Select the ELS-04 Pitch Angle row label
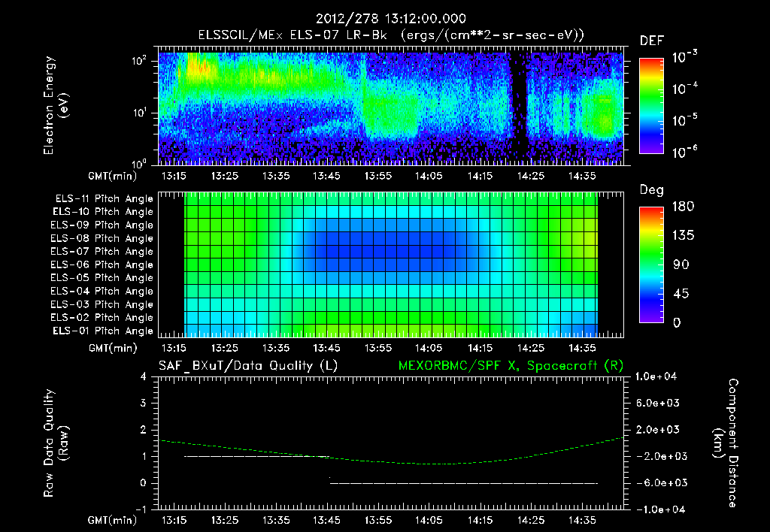The width and height of the screenshot is (770, 532). (x=102, y=291)
